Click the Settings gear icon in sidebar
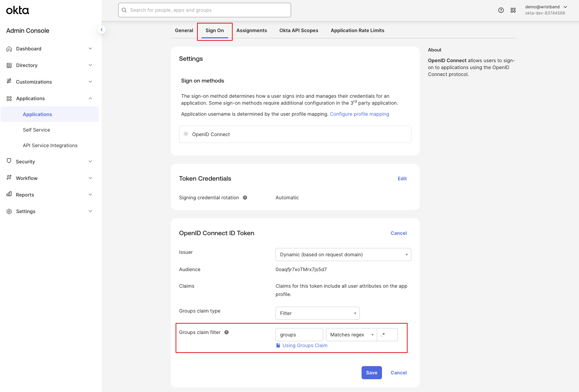Viewport: 579px width, 392px height. tap(9, 211)
